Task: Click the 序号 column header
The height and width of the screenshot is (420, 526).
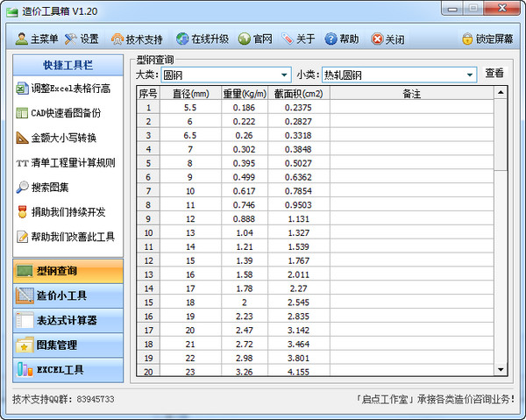Action: (148, 93)
